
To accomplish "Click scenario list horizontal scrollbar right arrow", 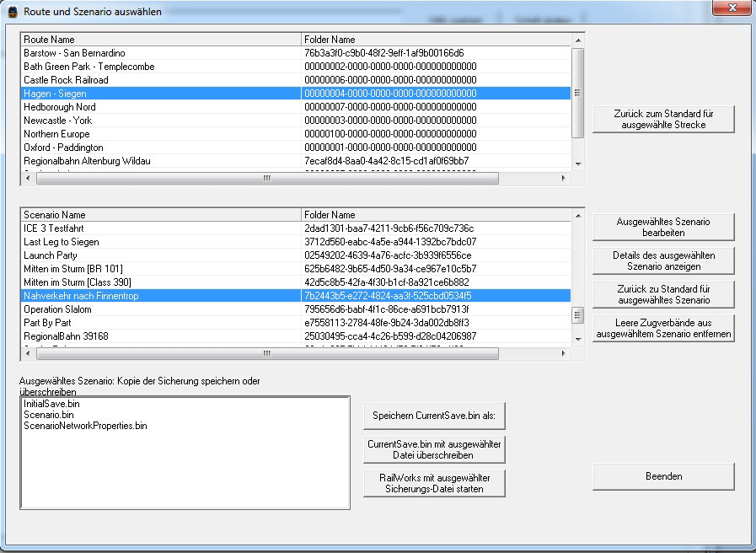I will pos(564,354).
